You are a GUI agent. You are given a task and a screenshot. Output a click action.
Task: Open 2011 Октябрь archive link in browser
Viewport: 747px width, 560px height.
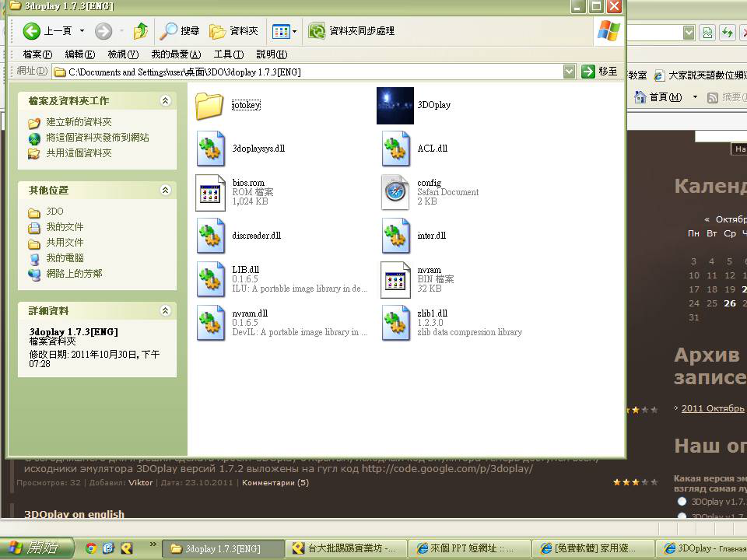click(712, 408)
